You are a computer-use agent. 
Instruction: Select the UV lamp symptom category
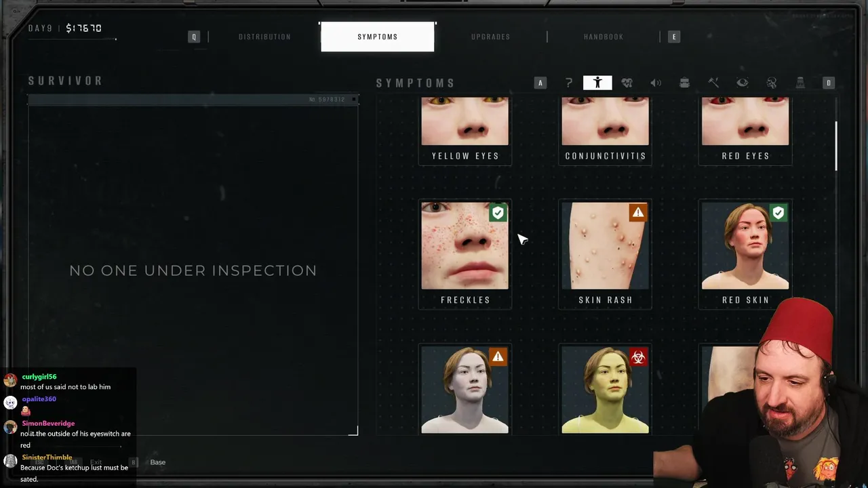[800, 83]
